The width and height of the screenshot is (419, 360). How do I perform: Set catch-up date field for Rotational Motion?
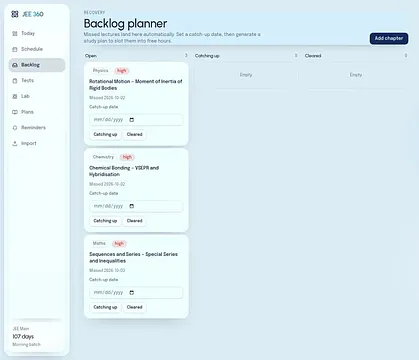[x=136, y=120]
